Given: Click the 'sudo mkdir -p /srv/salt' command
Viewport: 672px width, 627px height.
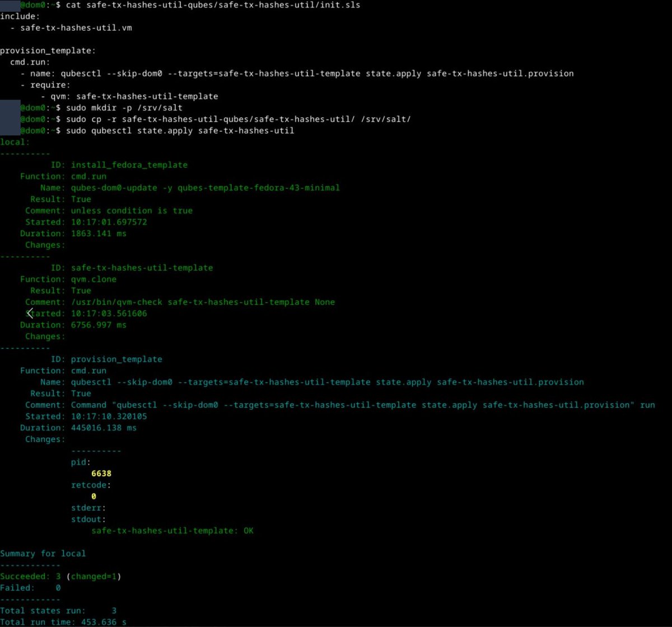Looking at the screenshot, I should (124, 107).
